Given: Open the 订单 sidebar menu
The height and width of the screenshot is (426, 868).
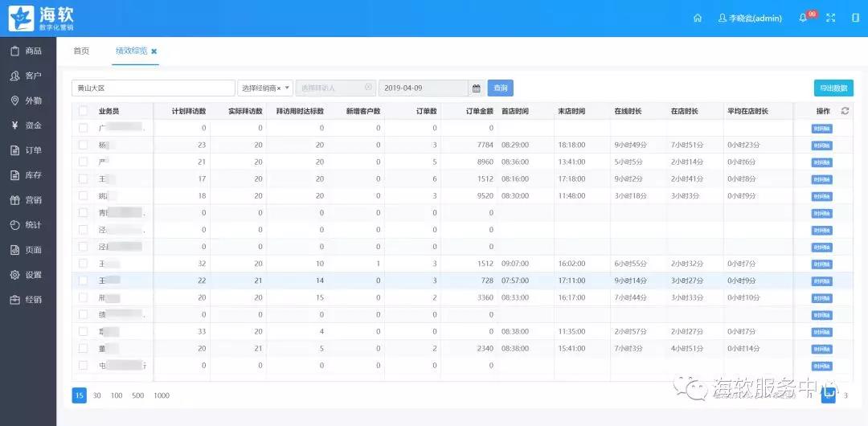Looking at the screenshot, I should pyautogui.click(x=27, y=150).
